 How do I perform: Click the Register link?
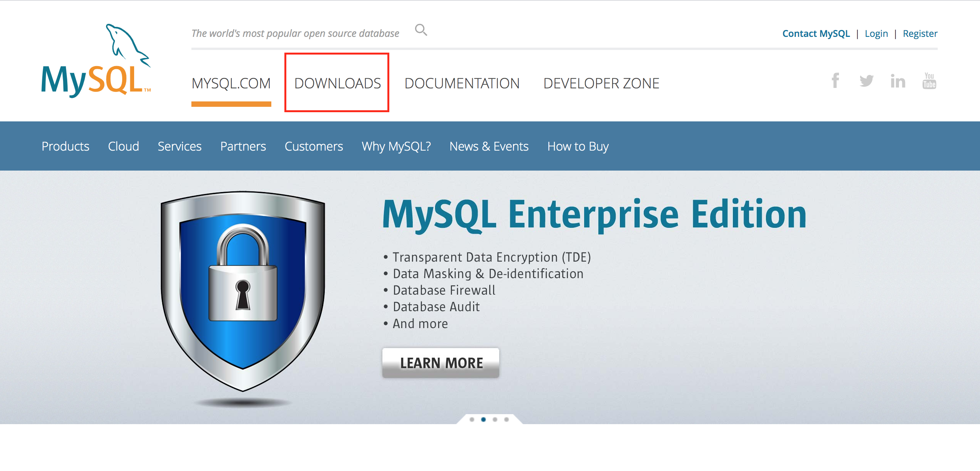pyautogui.click(x=920, y=34)
